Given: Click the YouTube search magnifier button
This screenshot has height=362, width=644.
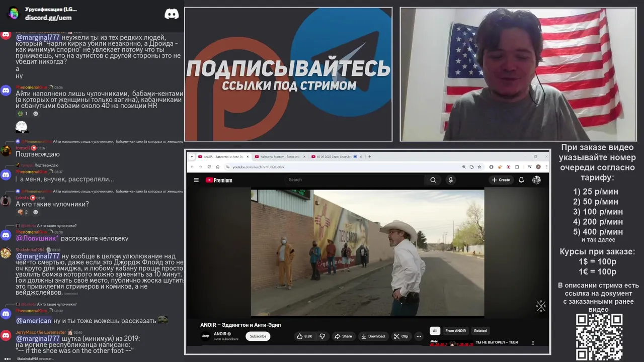Looking at the screenshot, I should coord(433,180).
